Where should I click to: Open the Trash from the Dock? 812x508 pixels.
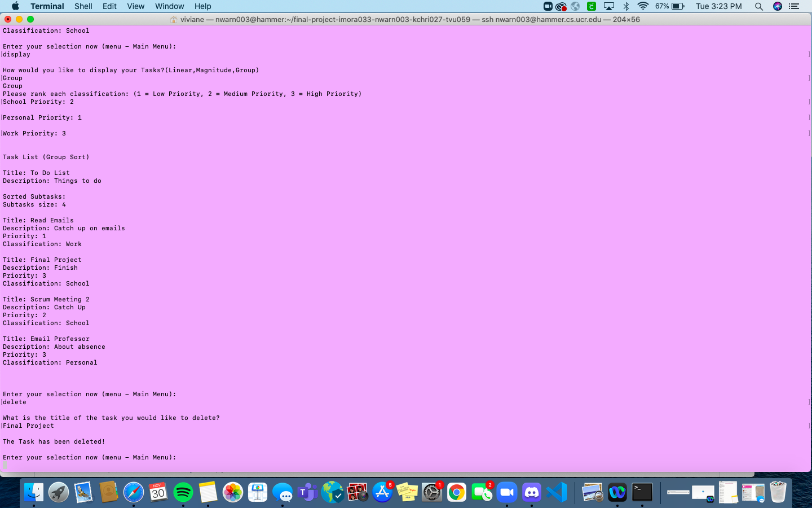click(x=778, y=492)
